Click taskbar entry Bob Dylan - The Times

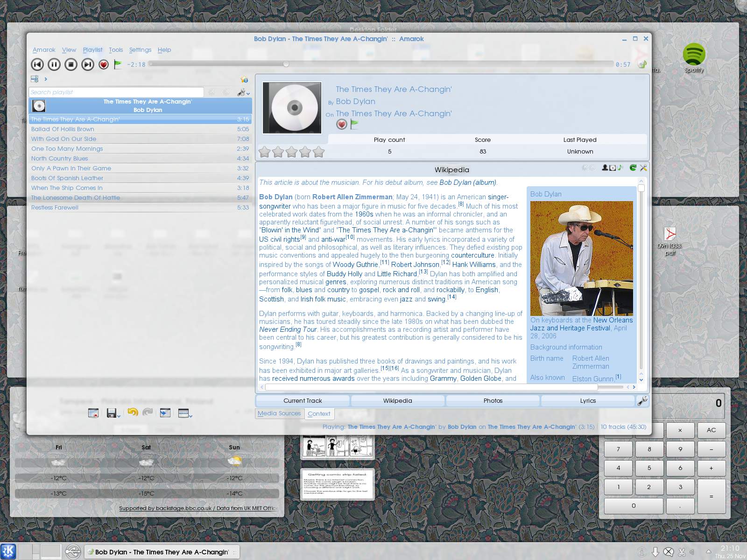coord(162,552)
